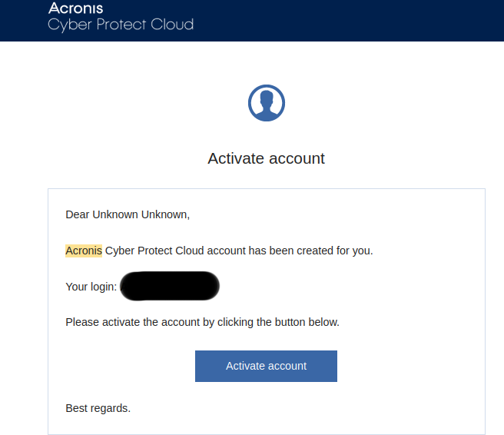This screenshot has height=435, width=504.
Task: Click the Your login label
Action: tap(91, 287)
